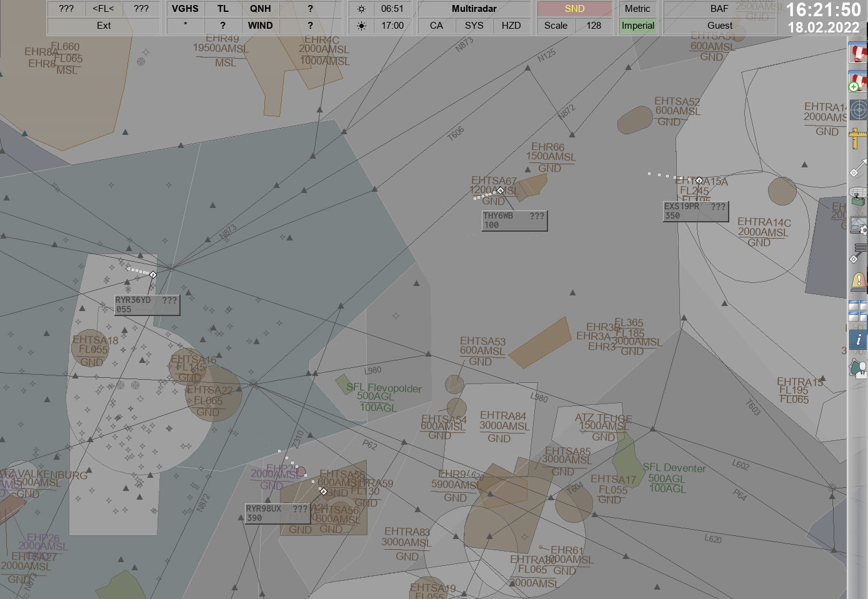The height and width of the screenshot is (599, 868).
Task: Select the THY6WB aircraft track label
Action: (514, 220)
